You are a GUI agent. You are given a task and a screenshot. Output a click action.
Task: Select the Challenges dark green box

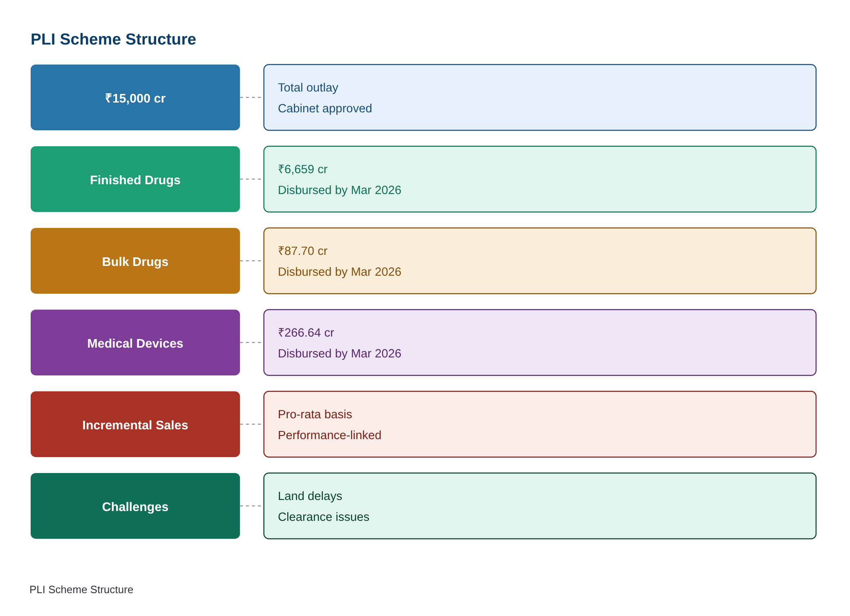point(135,506)
